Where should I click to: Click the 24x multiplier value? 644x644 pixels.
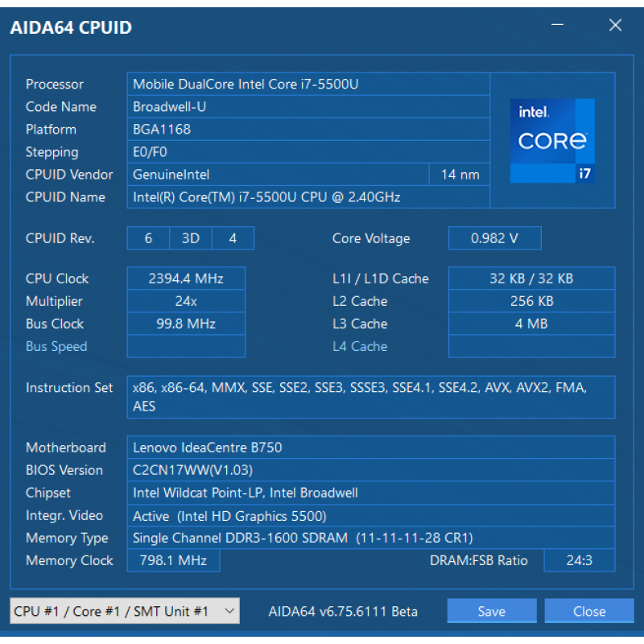[x=186, y=301]
